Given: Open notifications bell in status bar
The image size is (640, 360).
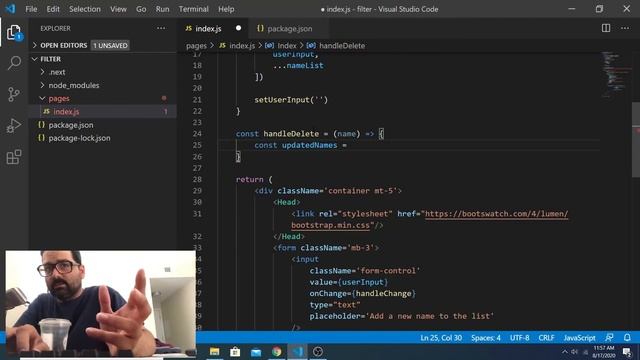Looking at the screenshot, I should [x=627, y=338].
